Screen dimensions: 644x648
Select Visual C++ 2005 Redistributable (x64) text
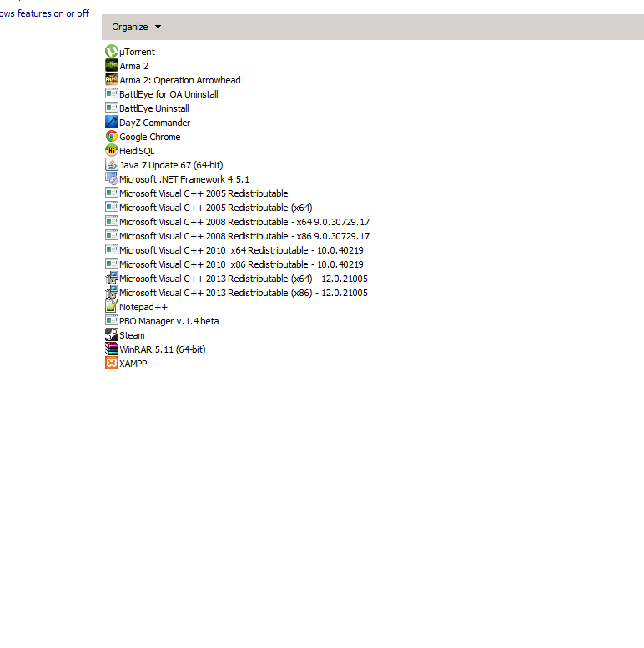pyautogui.click(x=216, y=208)
